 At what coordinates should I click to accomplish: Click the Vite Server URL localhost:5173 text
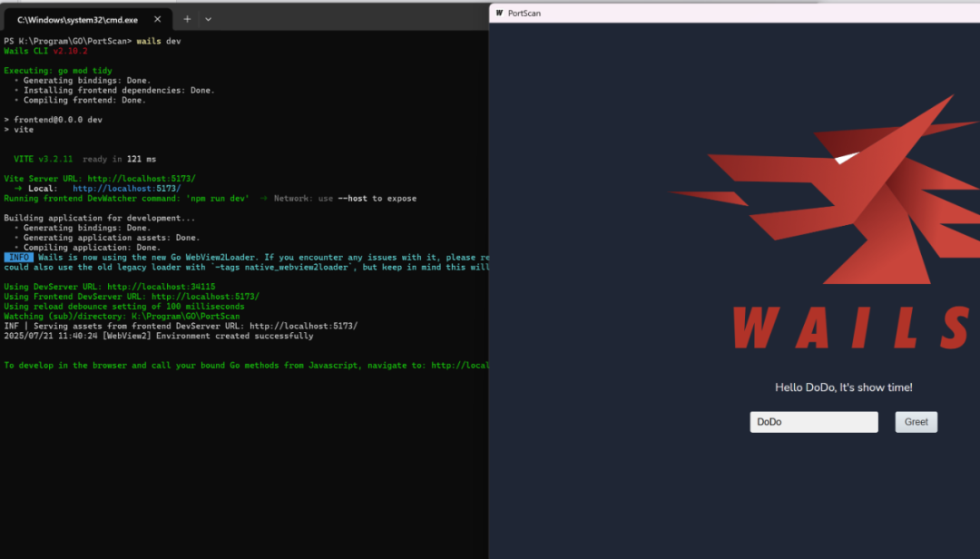click(100, 179)
